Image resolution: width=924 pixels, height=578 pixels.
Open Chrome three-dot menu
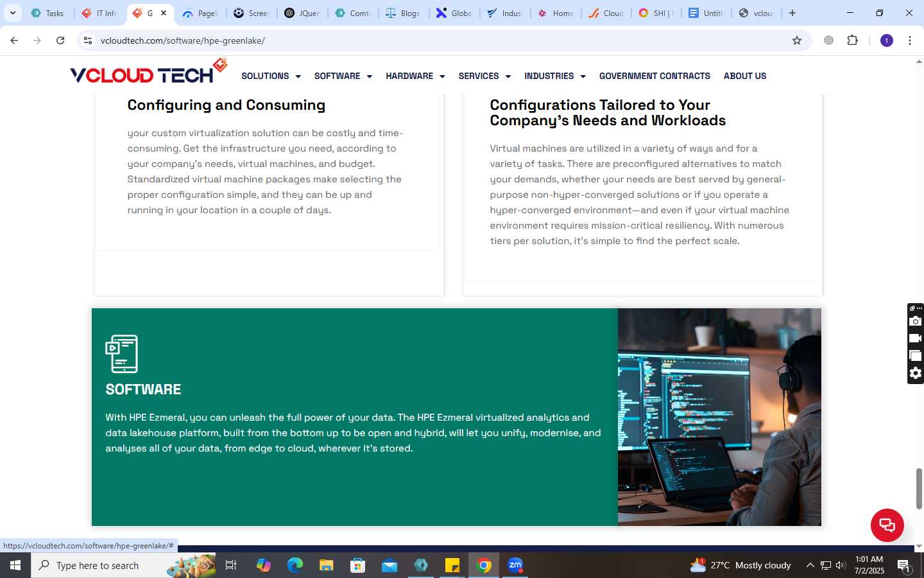coord(910,40)
